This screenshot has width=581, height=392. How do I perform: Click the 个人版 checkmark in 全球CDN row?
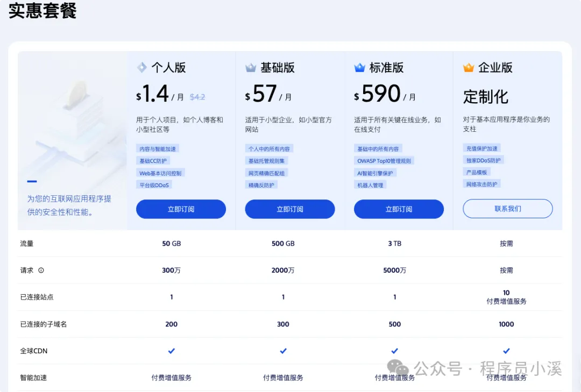click(x=171, y=351)
